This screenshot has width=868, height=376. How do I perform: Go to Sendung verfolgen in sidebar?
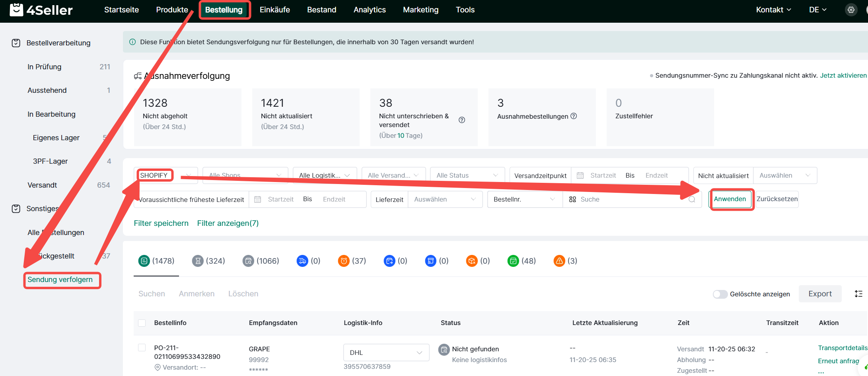[60, 280]
